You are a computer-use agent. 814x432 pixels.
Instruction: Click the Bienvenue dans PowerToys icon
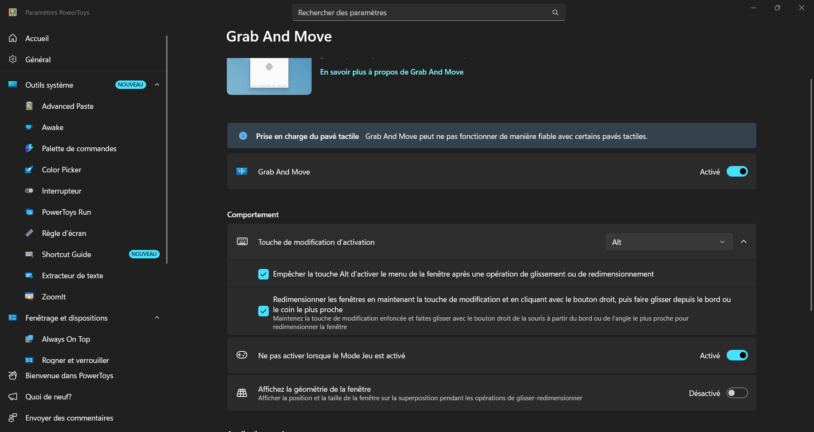(x=13, y=375)
